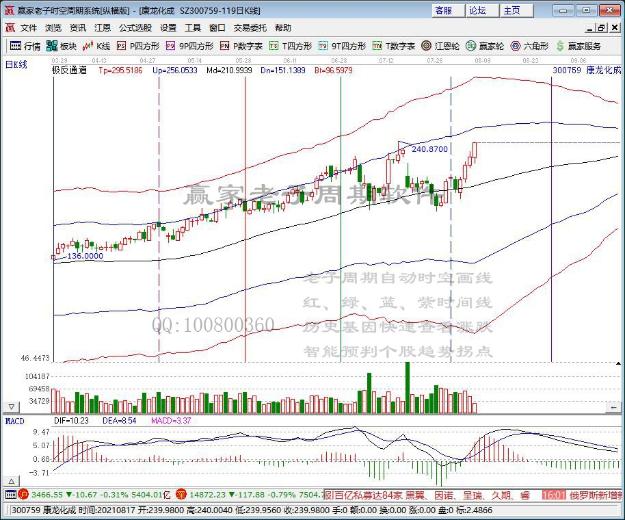
Task: Open the 六角形 hexagon tool
Action: click(529, 46)
